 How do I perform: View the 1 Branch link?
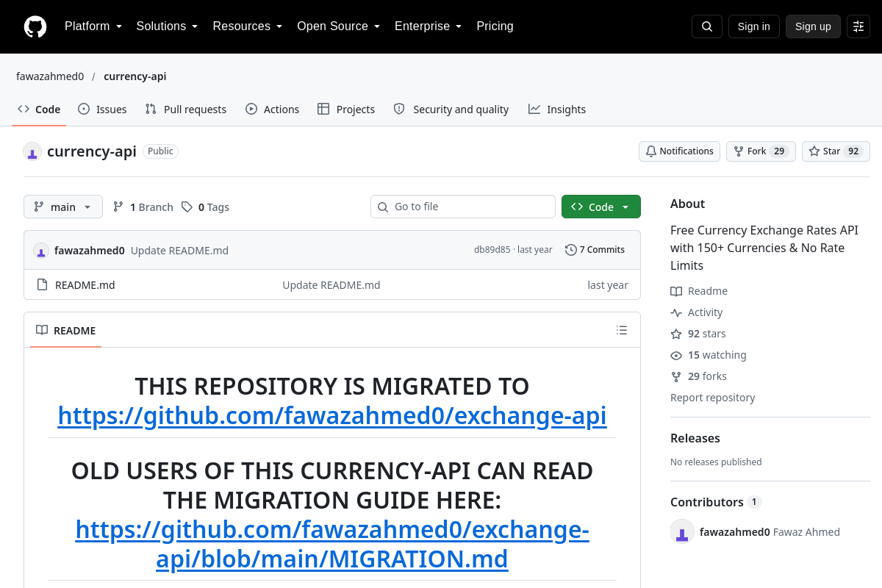(x=143, y=207)
